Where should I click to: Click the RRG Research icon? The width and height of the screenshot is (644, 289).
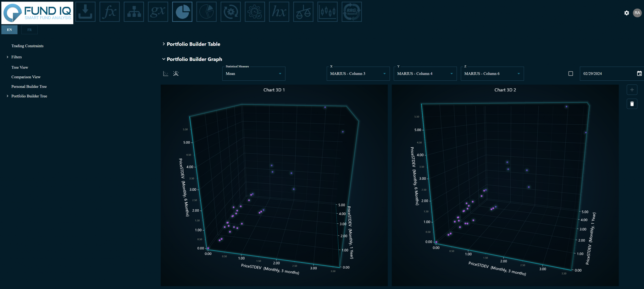(352, 12)
